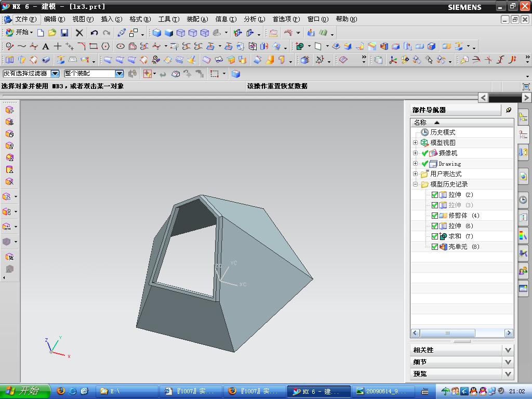Toggle checkbox for 拉伸 (6)

pyautogui.click(x=435, y=226)
